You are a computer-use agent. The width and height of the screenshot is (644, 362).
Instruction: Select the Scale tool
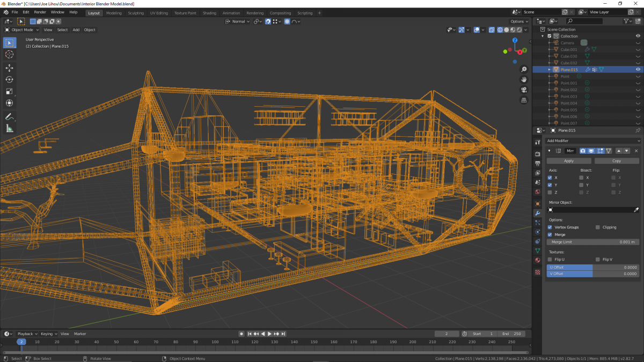click(x=9, y=92)
